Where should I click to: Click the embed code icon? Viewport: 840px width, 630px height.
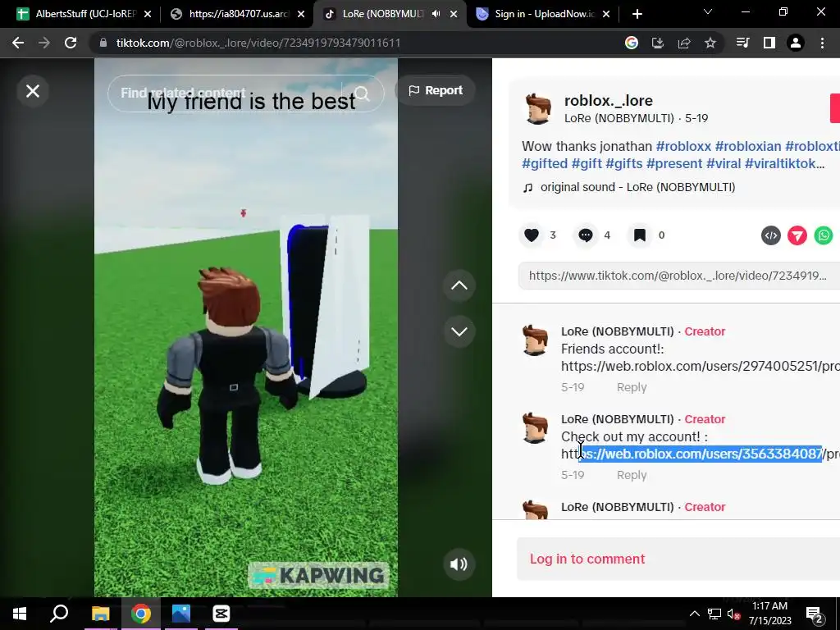(x=771, y=235)
